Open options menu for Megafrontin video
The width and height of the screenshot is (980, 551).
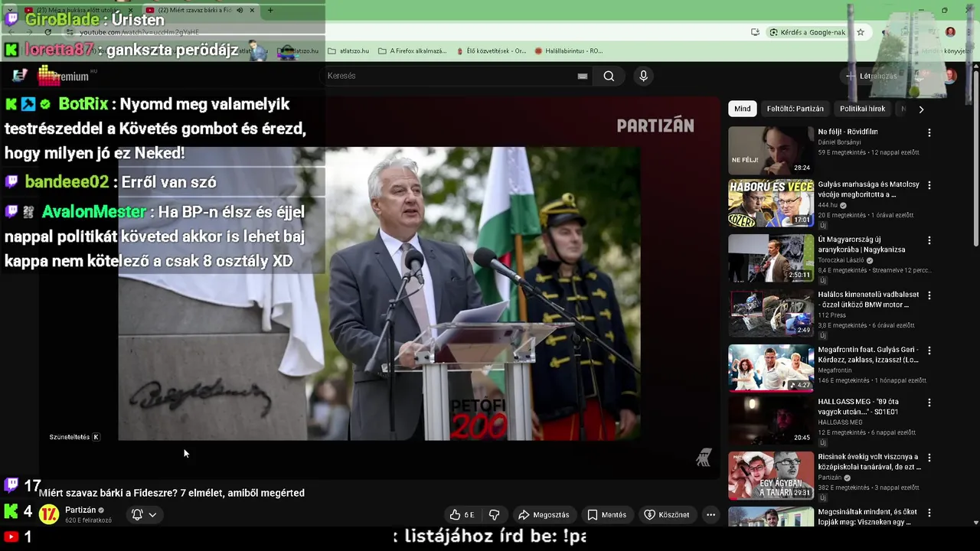pos(929,350)
